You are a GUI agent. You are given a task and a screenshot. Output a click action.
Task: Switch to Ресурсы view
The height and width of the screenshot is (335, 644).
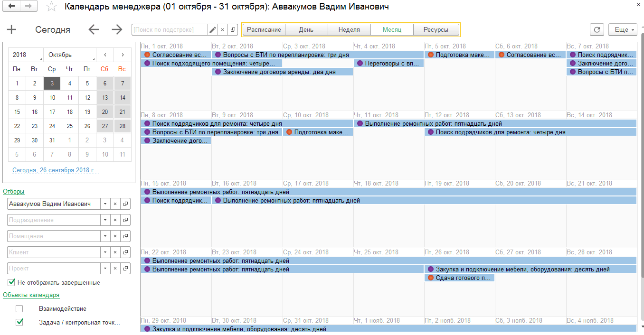click(x=436, y=29)
